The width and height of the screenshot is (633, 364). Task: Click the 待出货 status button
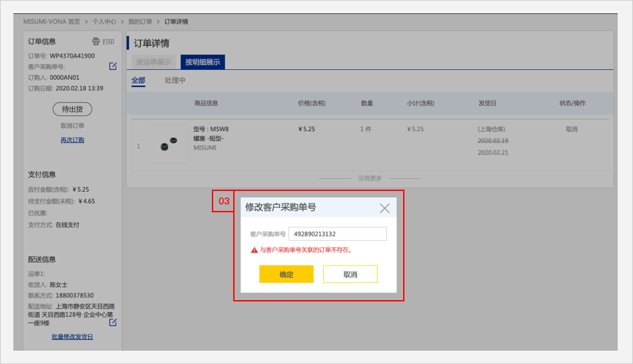click(72, 109)
